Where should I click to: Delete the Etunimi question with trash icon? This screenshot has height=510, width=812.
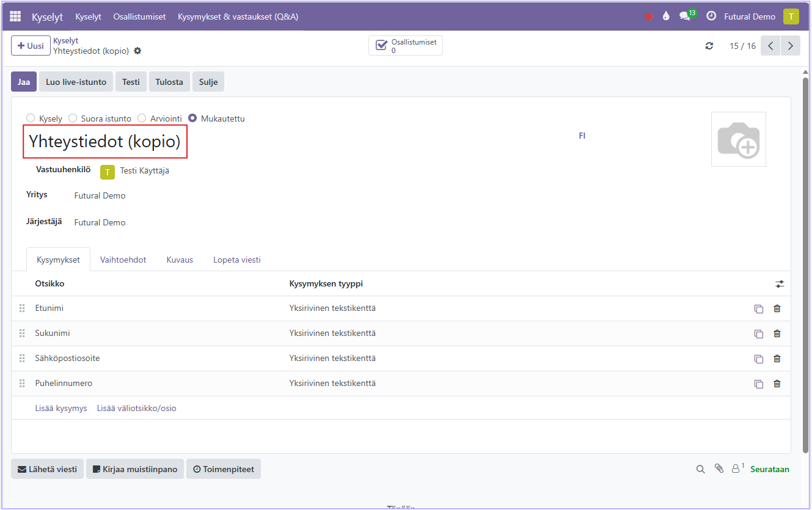(777, 308)
